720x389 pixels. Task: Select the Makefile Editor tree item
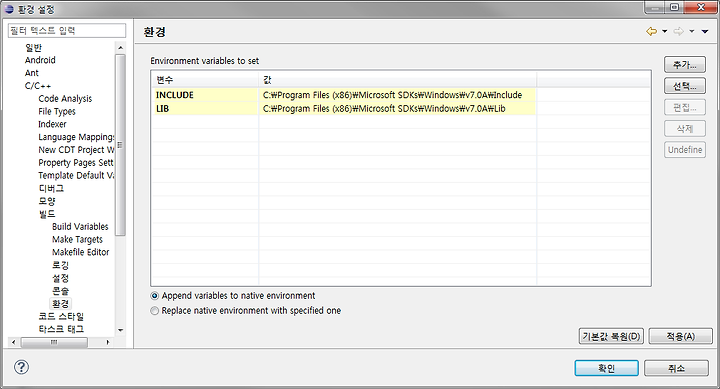[x=81, y=252]
